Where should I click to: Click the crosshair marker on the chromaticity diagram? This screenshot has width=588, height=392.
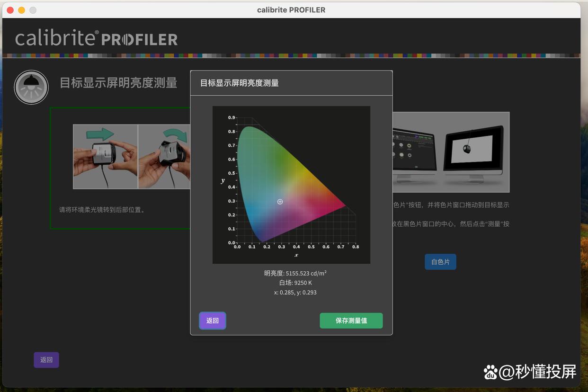pos(280,202)
